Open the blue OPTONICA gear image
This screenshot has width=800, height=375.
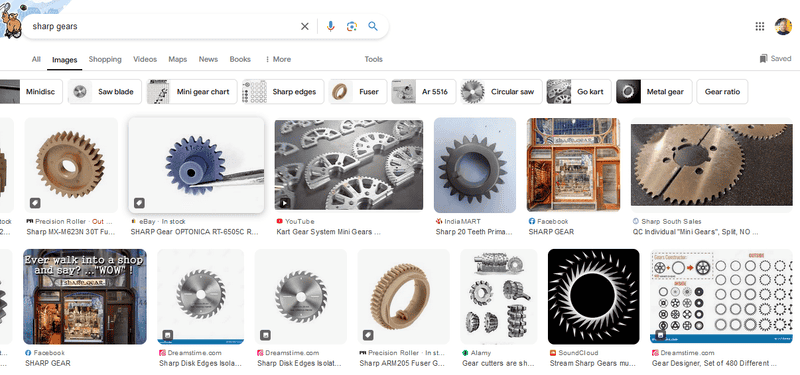click(196, 165)
